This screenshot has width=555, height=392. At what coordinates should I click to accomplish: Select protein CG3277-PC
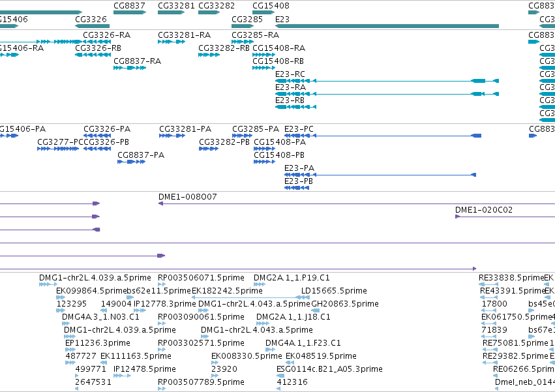58,149
